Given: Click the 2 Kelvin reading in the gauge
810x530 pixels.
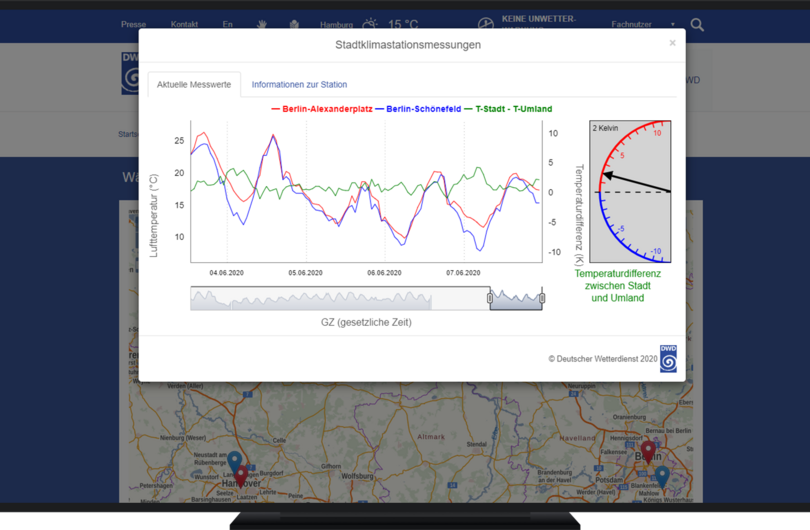Looking at the screenshot, I should [605, 128].
